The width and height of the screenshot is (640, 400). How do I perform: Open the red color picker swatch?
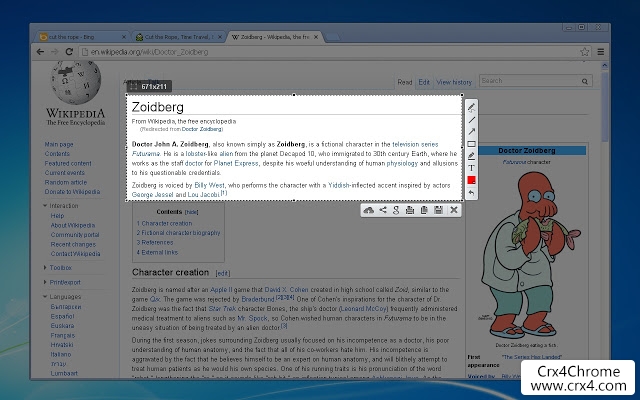point(471,180)
